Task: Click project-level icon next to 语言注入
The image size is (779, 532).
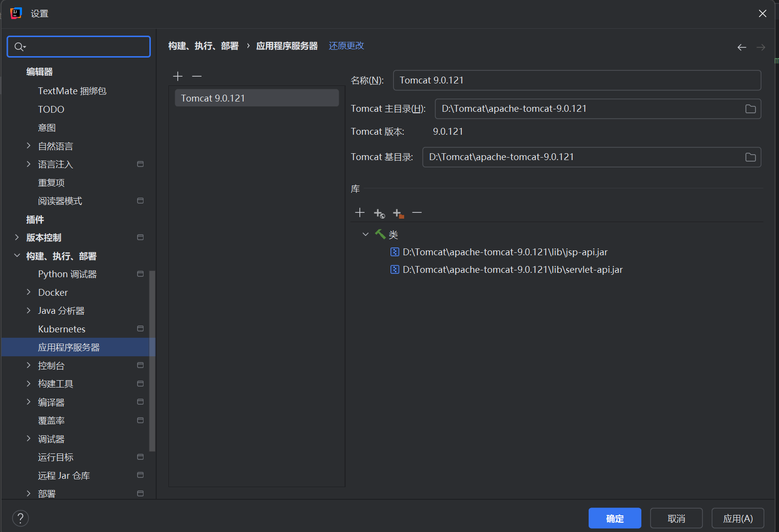Action: [141, 164]
